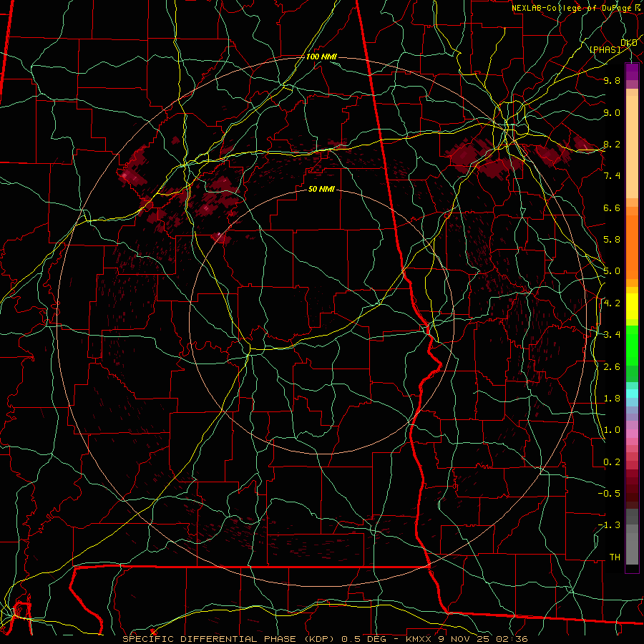Click the 4.2 scale value
Image resolution: width=644 pixels, height=644 pixels.
tap(612, 303)
